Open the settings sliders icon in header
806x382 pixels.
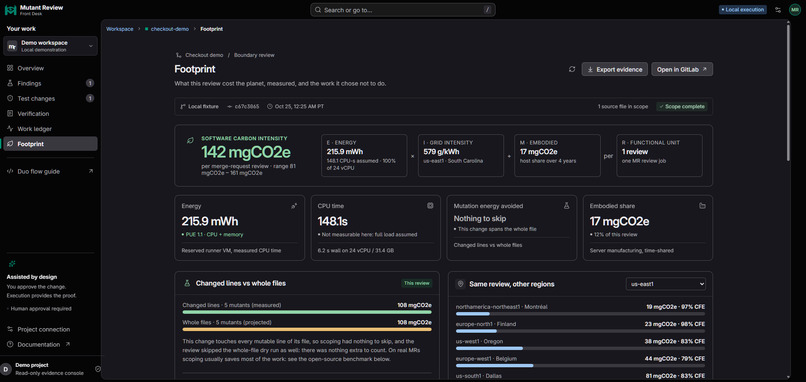coord(778,10)
